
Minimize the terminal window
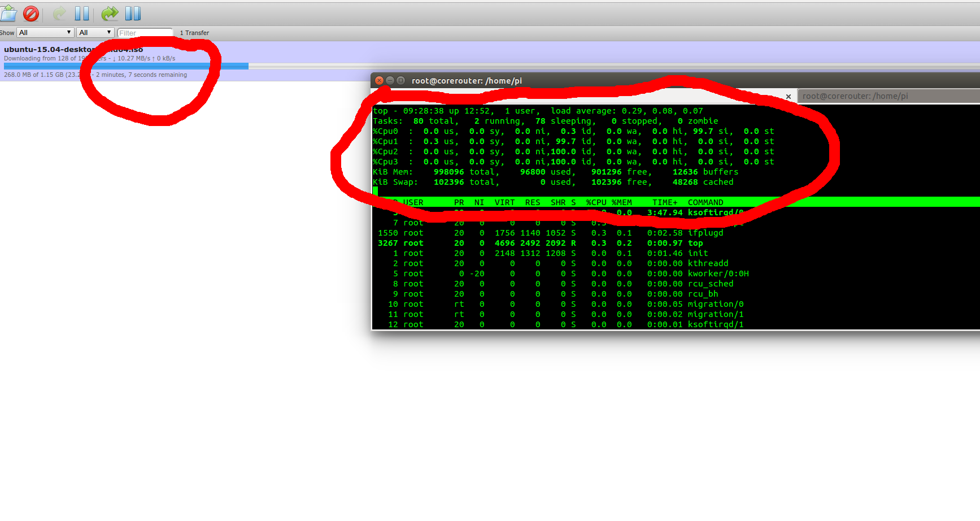[390, 81]
